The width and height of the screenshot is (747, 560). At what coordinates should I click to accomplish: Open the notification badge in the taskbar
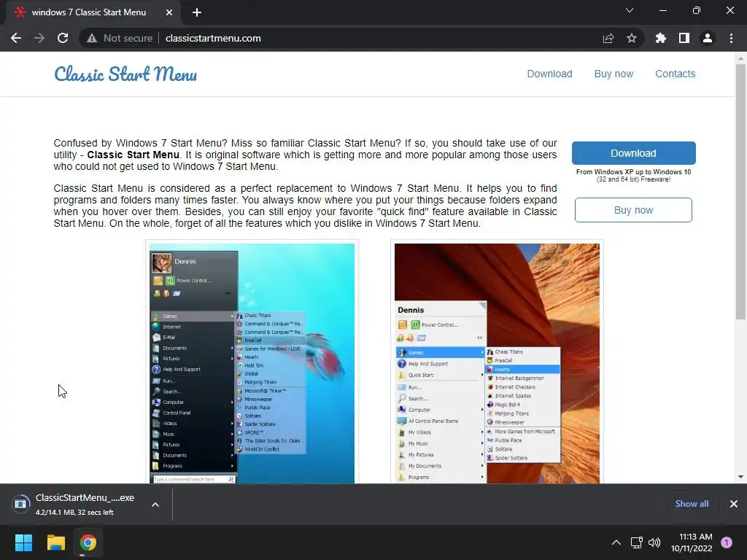pos(727,542)
